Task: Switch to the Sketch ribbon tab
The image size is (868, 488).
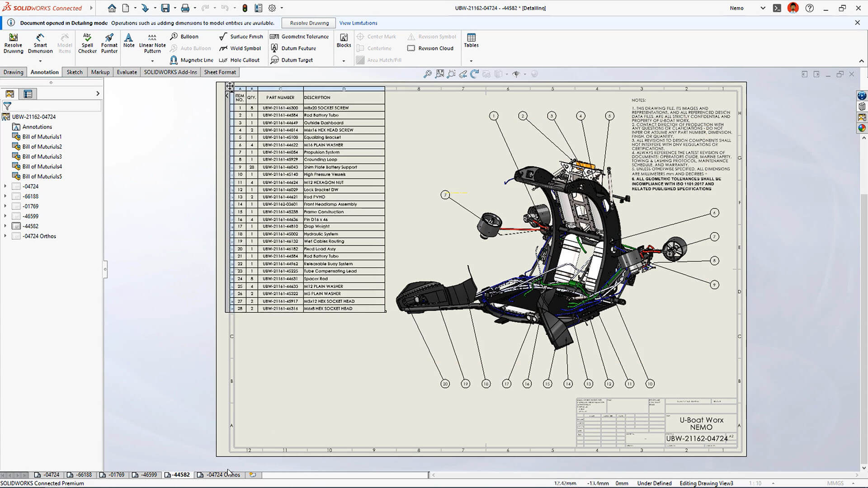Action: 75,72
